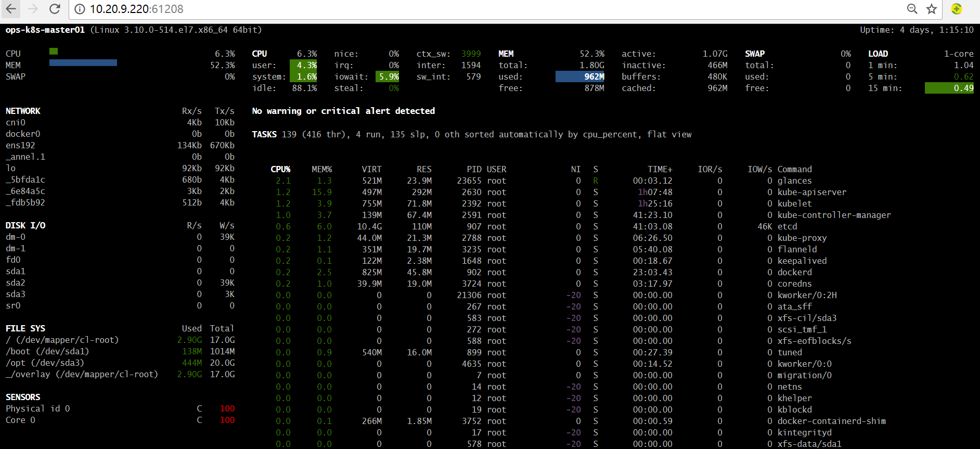View site information icon beside the URL
This screenshot has height=449, width=980.
[80, 9]
